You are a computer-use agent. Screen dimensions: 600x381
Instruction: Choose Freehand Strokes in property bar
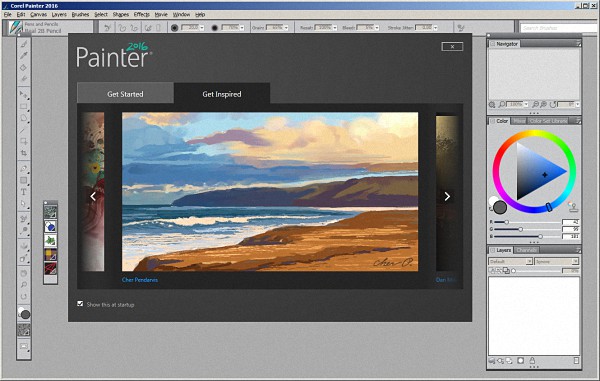122,28
